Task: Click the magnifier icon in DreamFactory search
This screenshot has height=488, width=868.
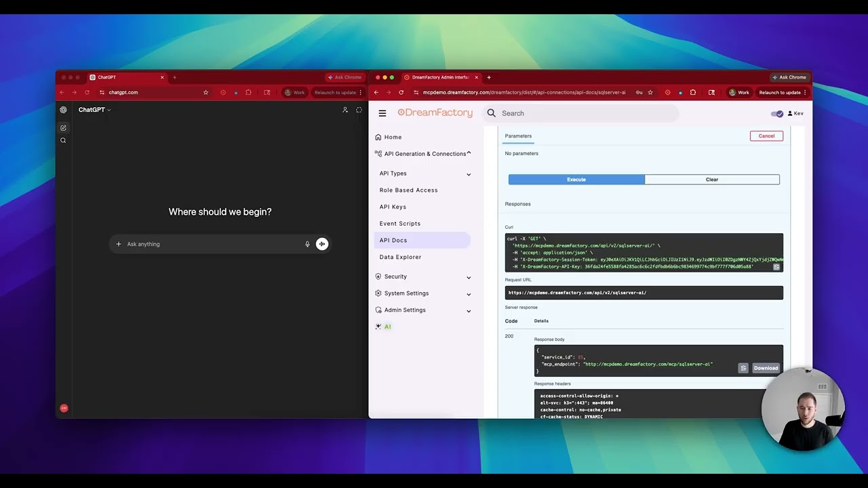Action: [492, 113]
